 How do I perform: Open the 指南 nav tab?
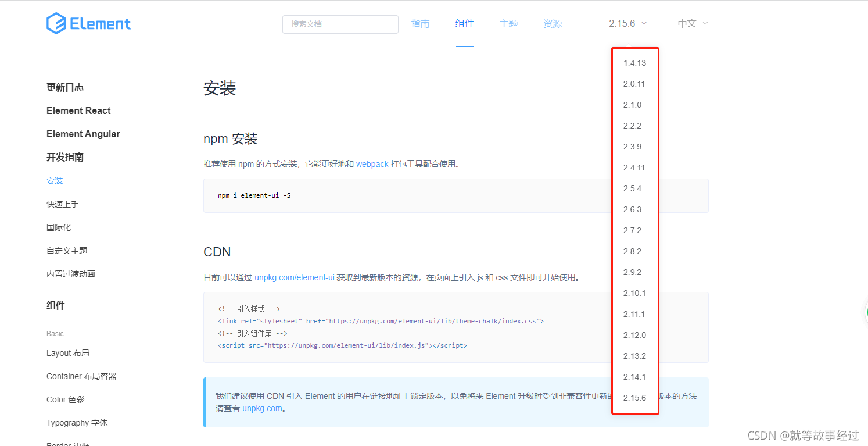pyautogui.click(x=420, y=24)
